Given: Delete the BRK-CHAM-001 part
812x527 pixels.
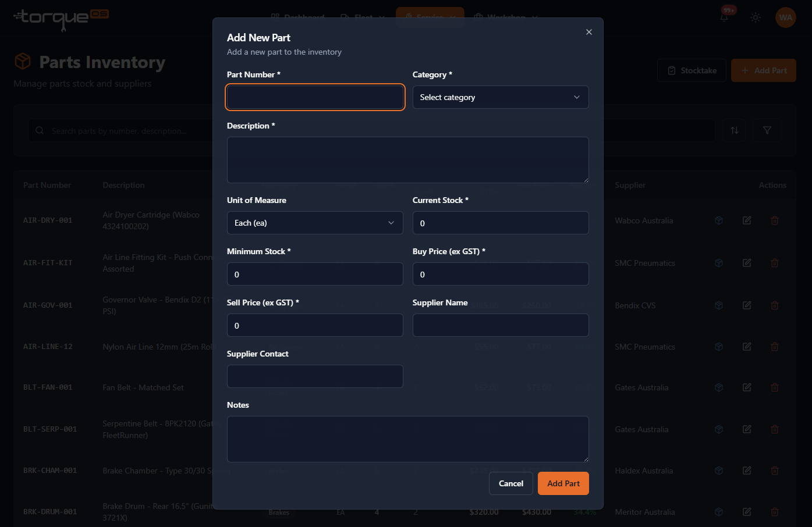Looking at the screenshot, I should click(775, 471).
